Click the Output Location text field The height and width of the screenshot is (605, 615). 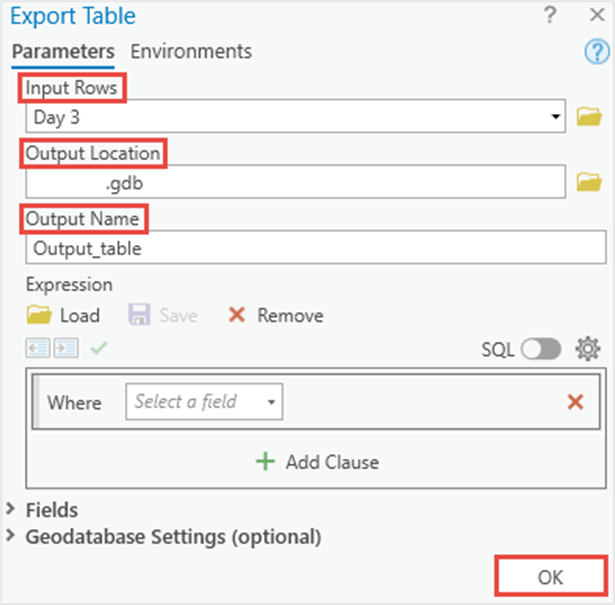[297, 183]
